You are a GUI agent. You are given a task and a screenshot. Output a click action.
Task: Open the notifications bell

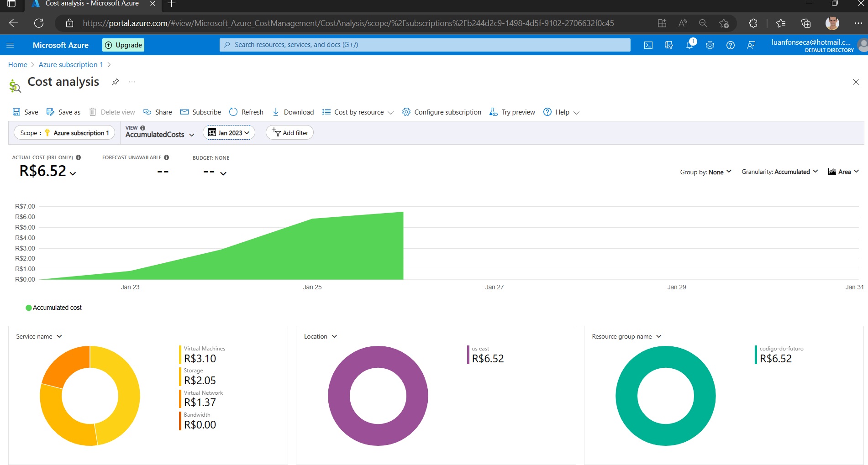[689, 45]
